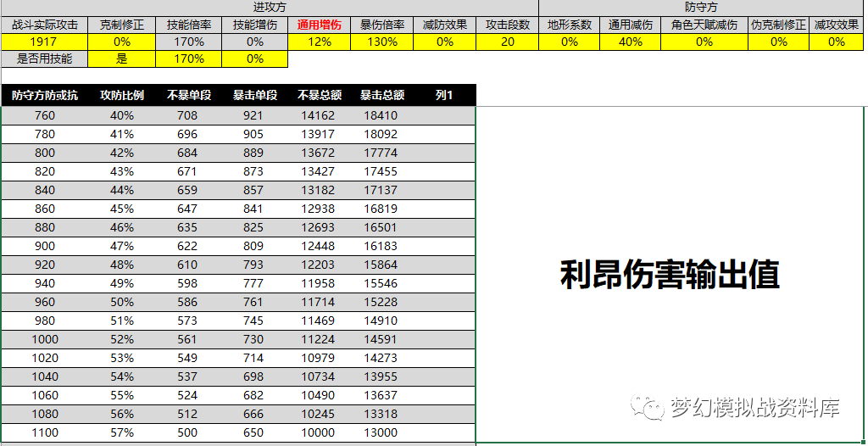Click the 战斗实际攻击 header cell

point(44,25)
